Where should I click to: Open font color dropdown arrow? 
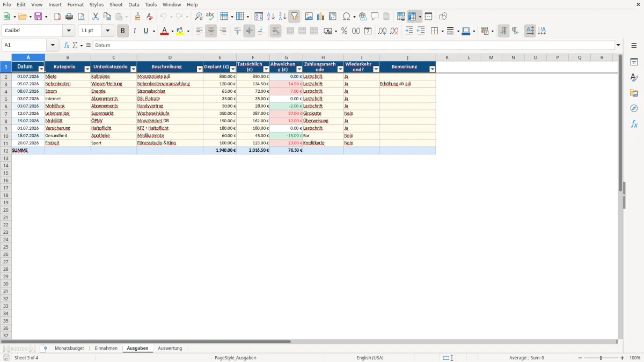[172, 31]
